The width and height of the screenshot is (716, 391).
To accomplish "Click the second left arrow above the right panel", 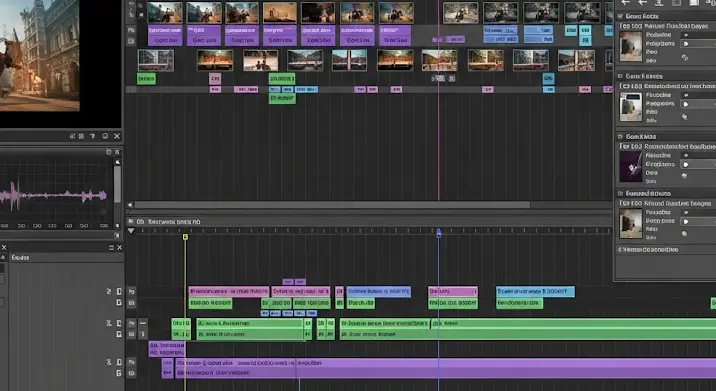I will 642,2.
